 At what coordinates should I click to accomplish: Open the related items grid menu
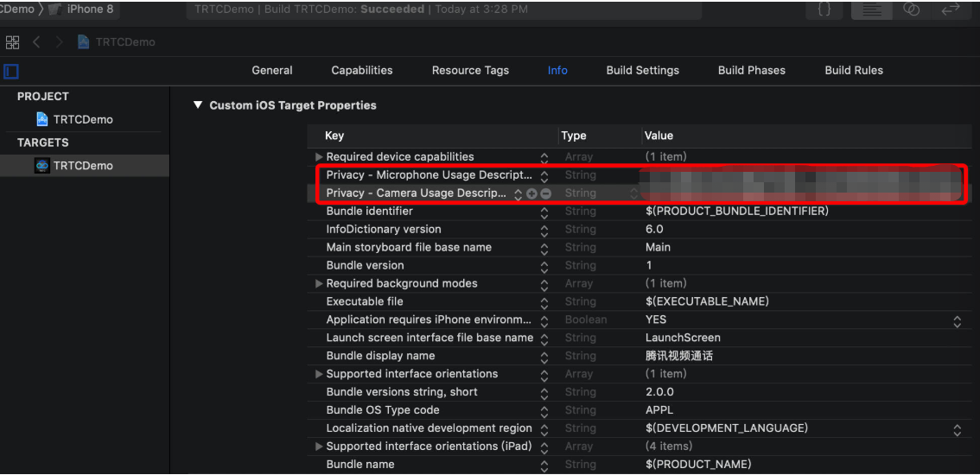[x=12, y=42]
